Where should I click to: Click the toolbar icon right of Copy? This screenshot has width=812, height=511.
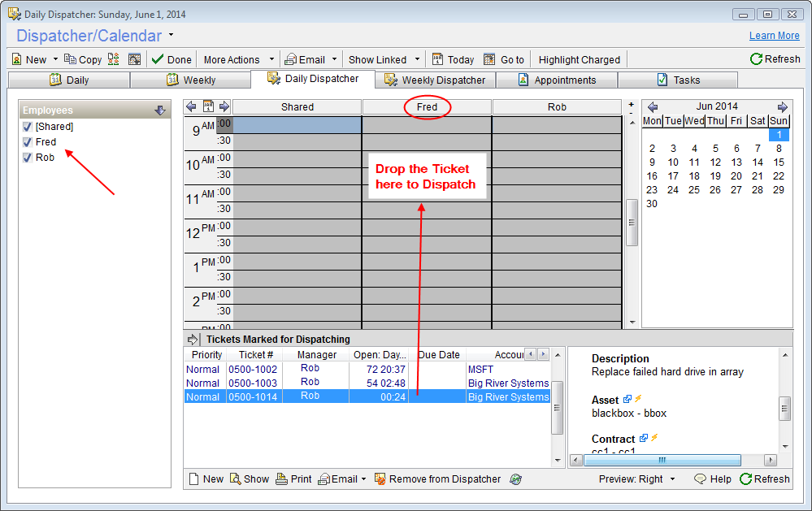click(114, 59)
